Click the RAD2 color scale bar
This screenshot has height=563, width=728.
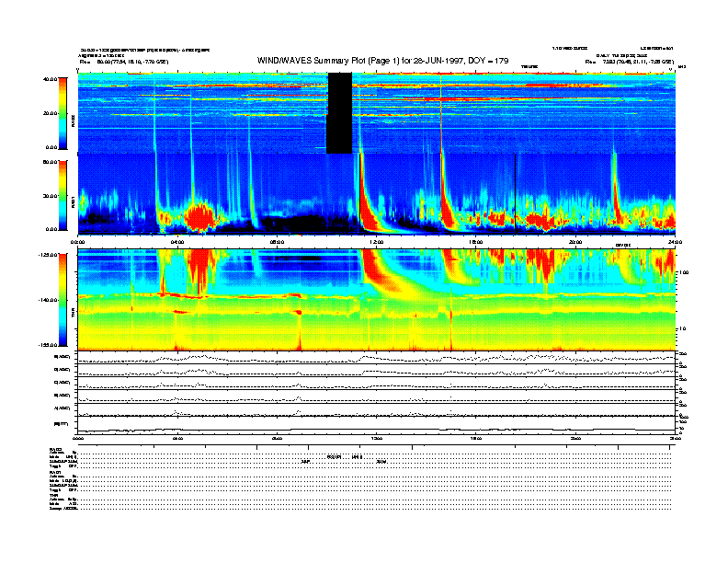[63, 113]
